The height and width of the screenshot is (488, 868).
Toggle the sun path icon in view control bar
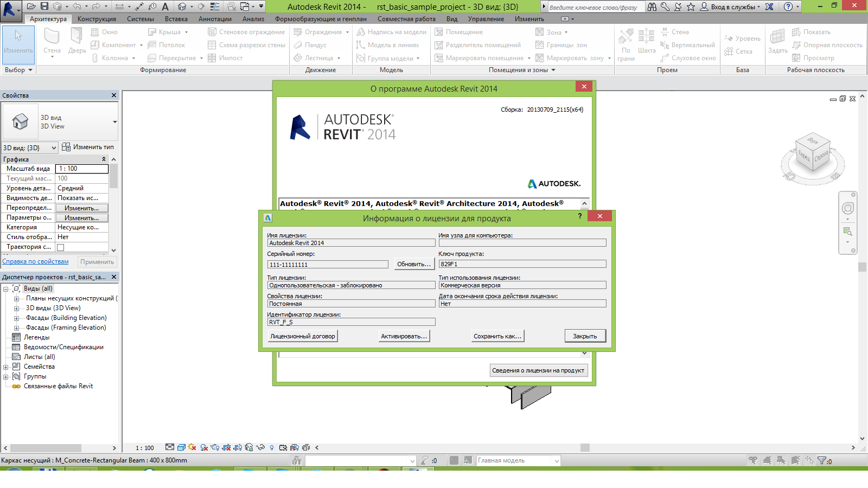192,447
